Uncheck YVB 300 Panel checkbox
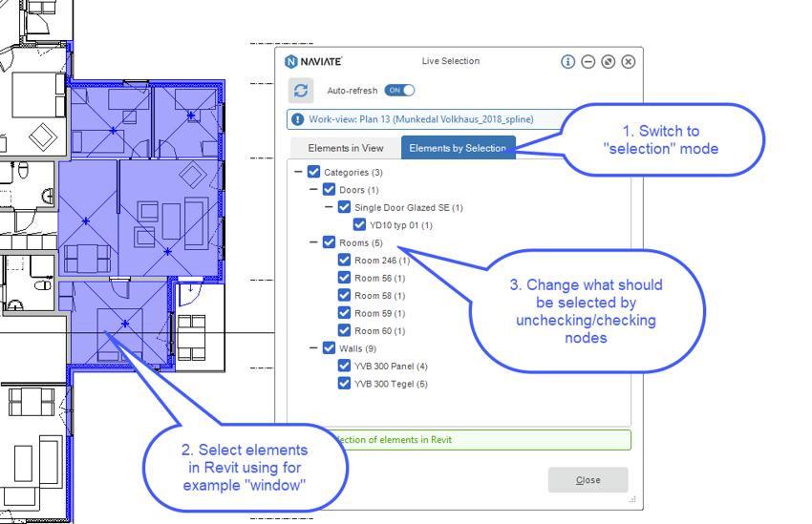Screen dimensions: 812x524 pos(344,366)
